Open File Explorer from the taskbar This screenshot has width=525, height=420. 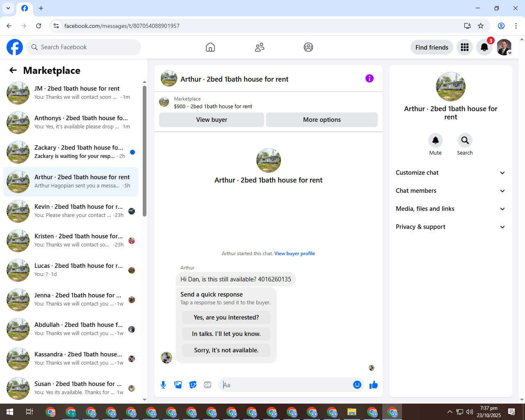(352, 412)
